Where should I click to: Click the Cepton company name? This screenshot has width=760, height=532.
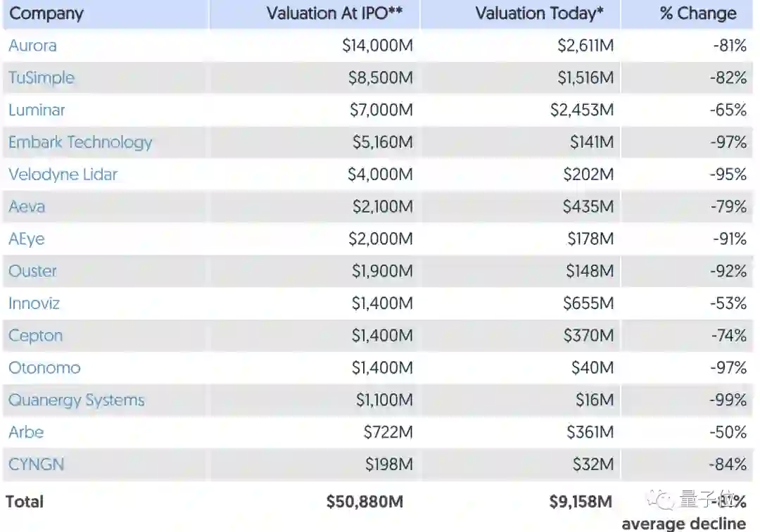click(35, 336)
